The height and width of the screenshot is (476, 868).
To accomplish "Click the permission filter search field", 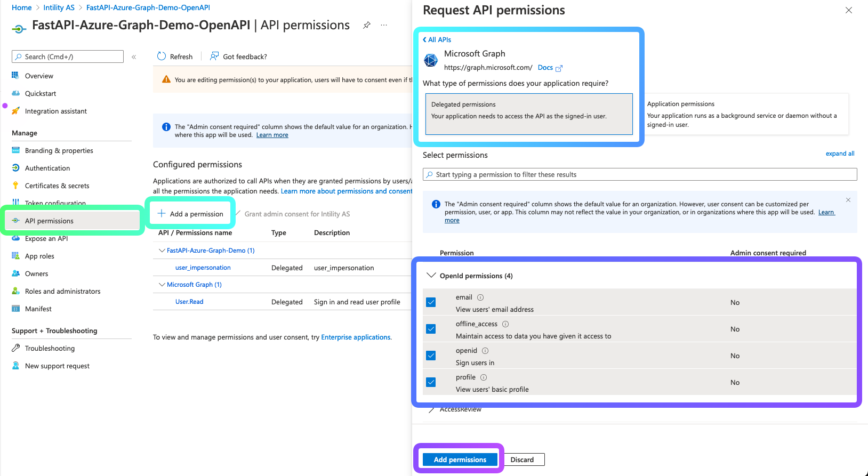I will tap(640, 174).
